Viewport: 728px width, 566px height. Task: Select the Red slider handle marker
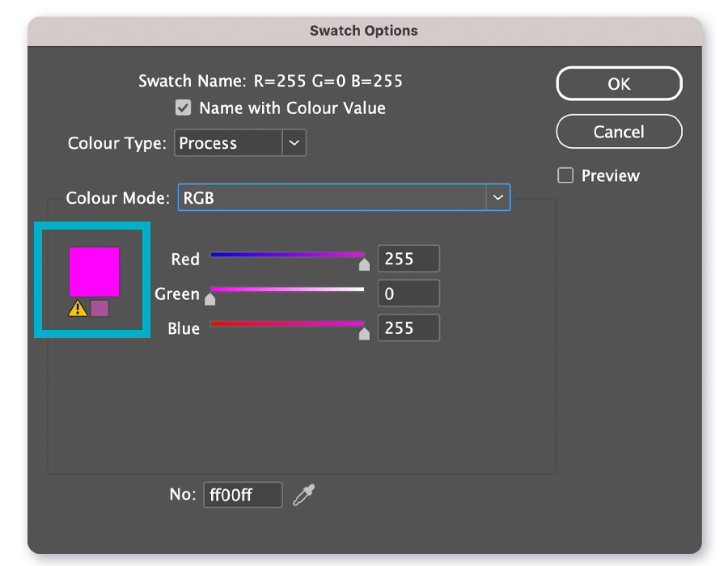pyautogui.click(x=364, y=264)
